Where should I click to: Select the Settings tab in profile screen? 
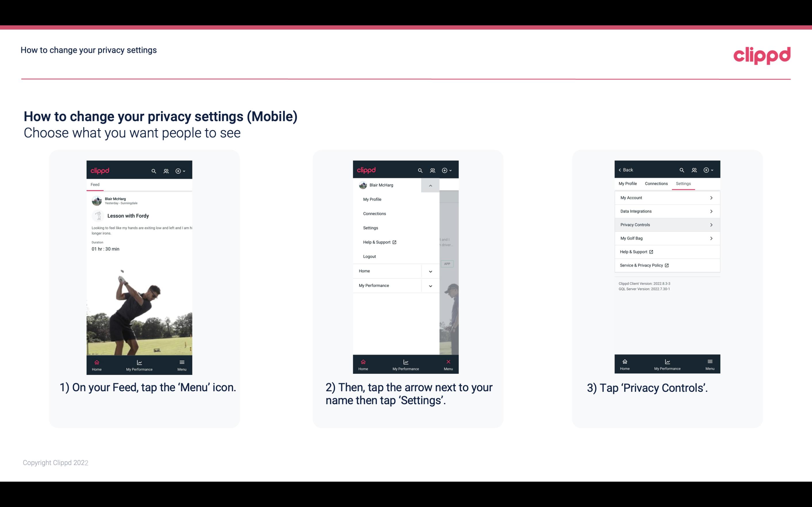pyautogui.click(x=683, y=183)
